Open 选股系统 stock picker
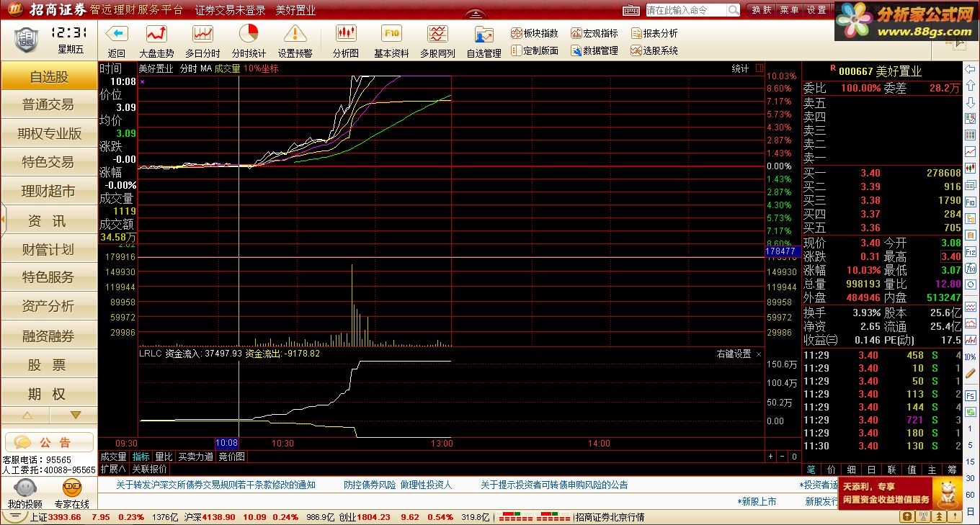The height and width of the screenshot is (525, 980). click(x=654, y=50)
